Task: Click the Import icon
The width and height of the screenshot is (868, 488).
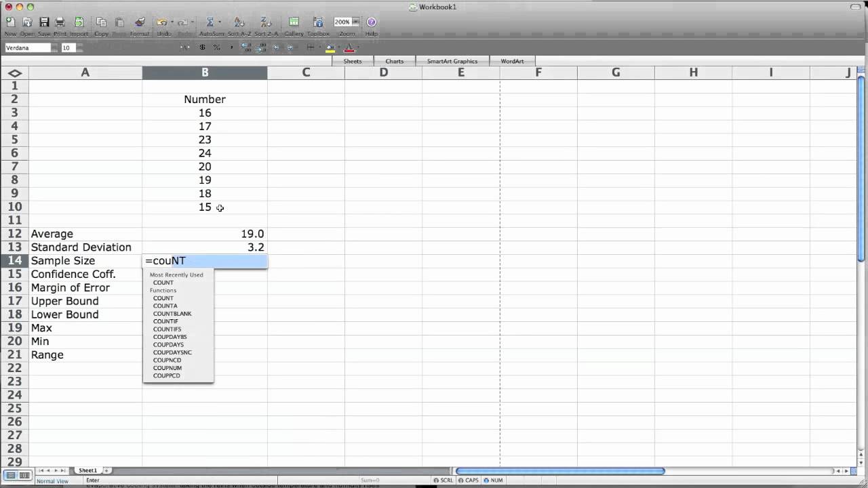Action: [79, 22]
